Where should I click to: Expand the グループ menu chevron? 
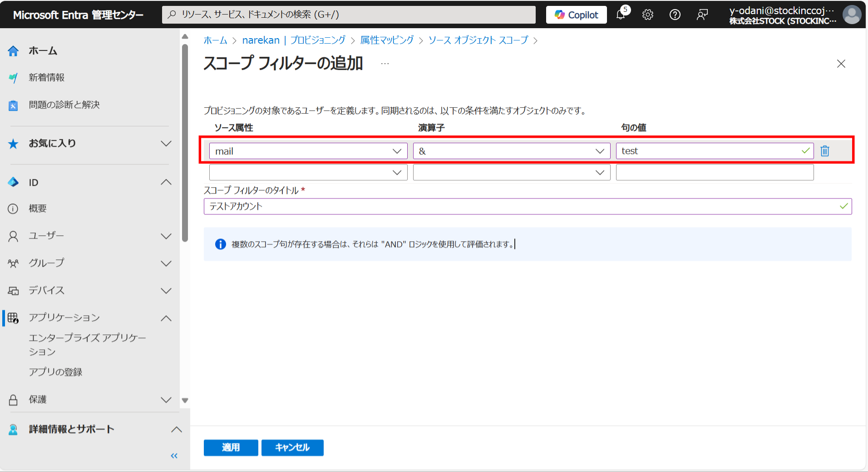click(166, 263)
